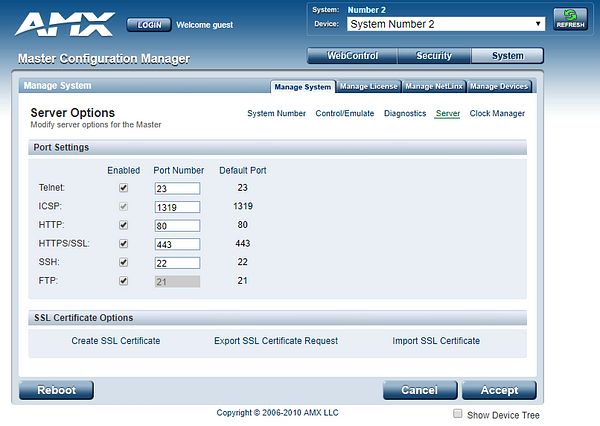Screen dimensions: 600x426
Task: Open the Manage License subtab
Action: tap(368, 86)
